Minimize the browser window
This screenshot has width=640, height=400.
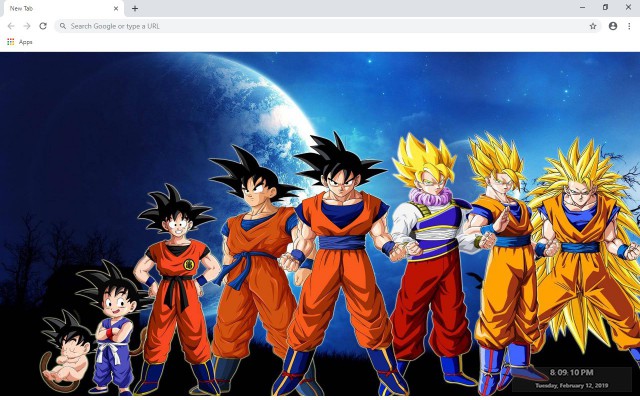(x=582, y=7)
